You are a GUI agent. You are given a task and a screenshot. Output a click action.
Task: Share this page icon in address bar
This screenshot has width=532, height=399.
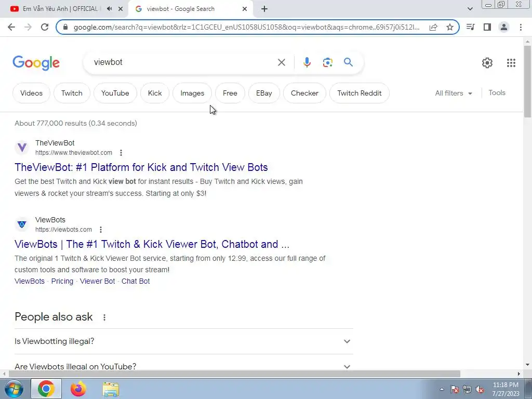point(433,27)
